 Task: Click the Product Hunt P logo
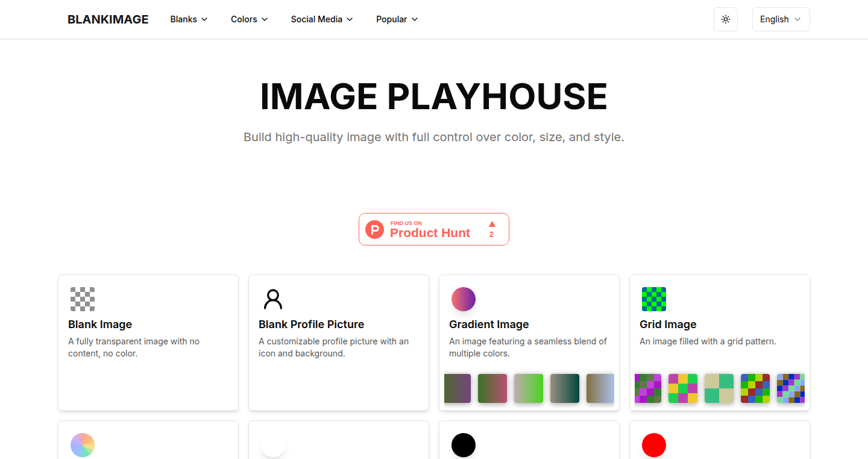pyautogui.click(x=375, y=229)
